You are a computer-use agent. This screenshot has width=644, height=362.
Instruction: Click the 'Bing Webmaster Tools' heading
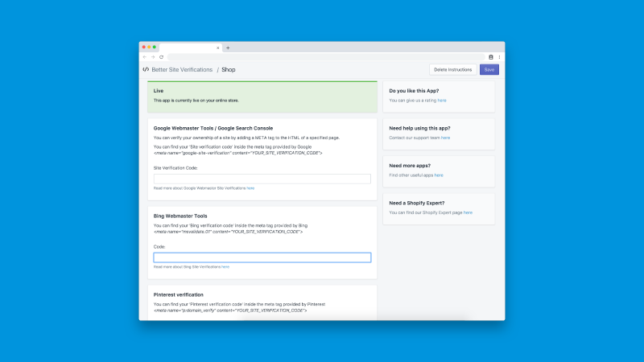click(x=180, y=216)
